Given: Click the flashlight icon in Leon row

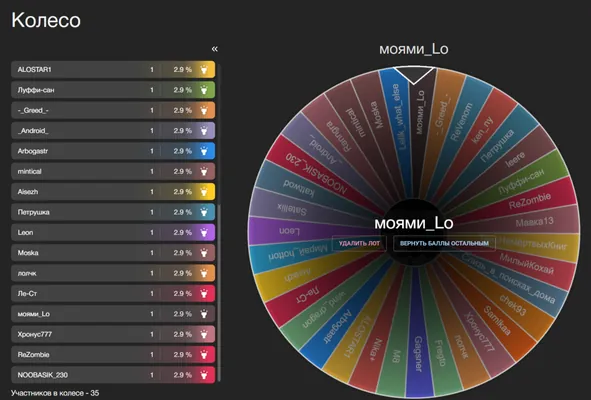Looking at the screenshot, I should click(204, 233).
